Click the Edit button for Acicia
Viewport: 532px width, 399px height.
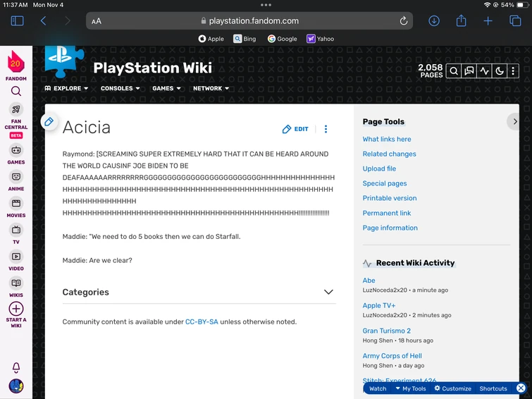pyautogui.click(x=295, y=129)
